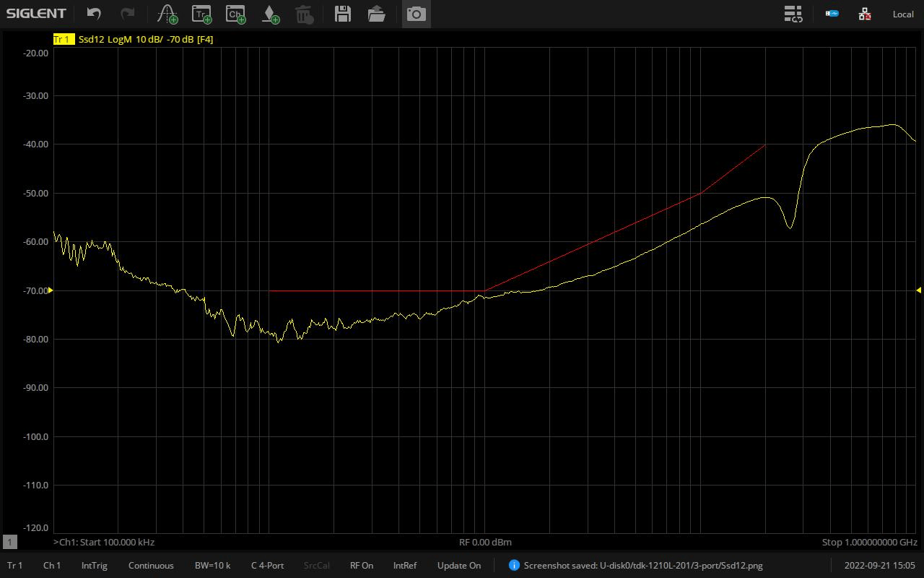This screenshot has width=924, height=578.
Task: Click the floppy disk save icon
Action: [x=343, y=14]
